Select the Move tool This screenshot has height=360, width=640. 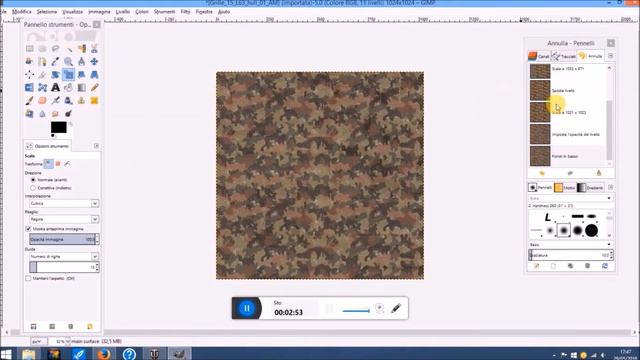coord(94,62)
